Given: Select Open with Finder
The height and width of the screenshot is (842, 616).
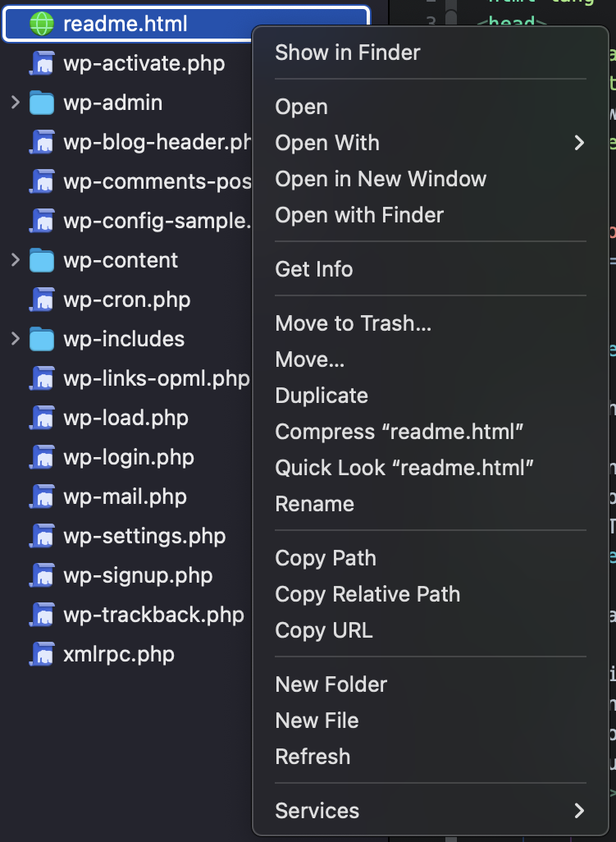Looking at the screenshot, I should pyautogui.click(x=359, y=215).
